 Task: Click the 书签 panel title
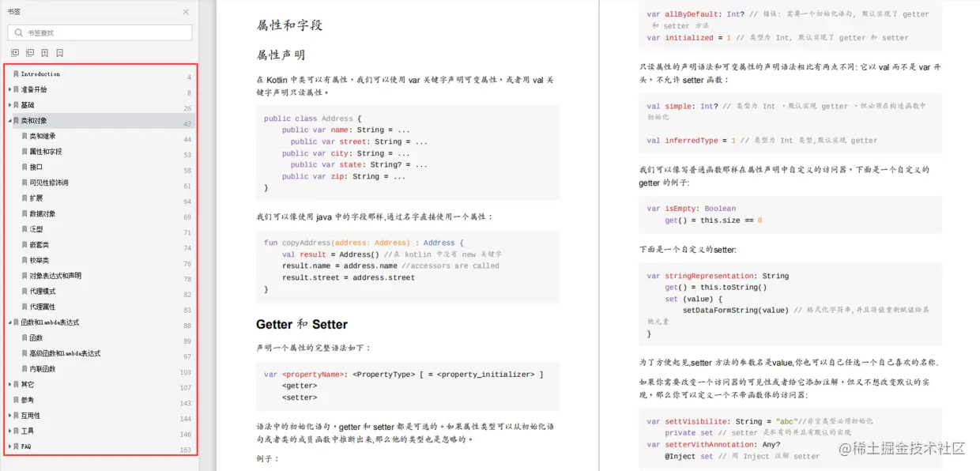click(14, 12)
